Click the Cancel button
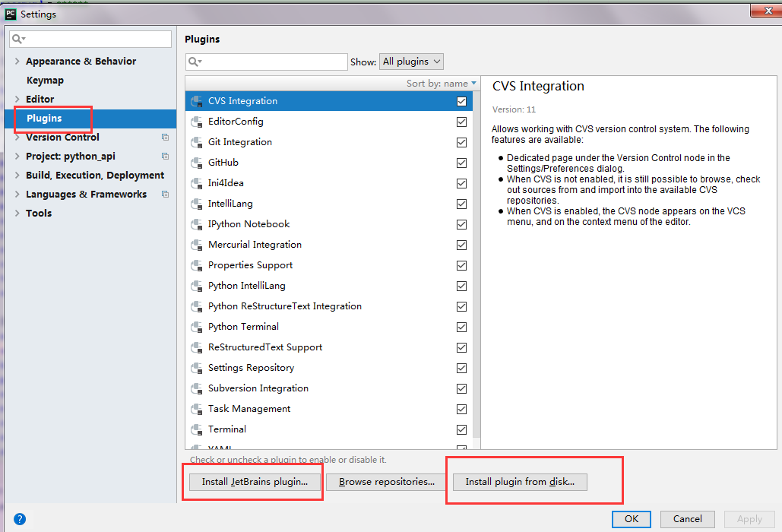 [x=687, y=519]
